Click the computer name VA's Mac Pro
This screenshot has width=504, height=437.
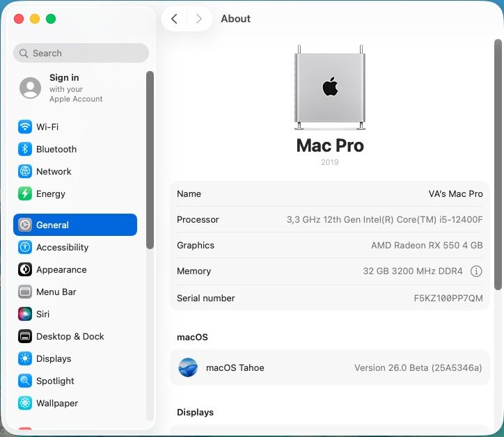pyautogui.click(x=455, y=193)
